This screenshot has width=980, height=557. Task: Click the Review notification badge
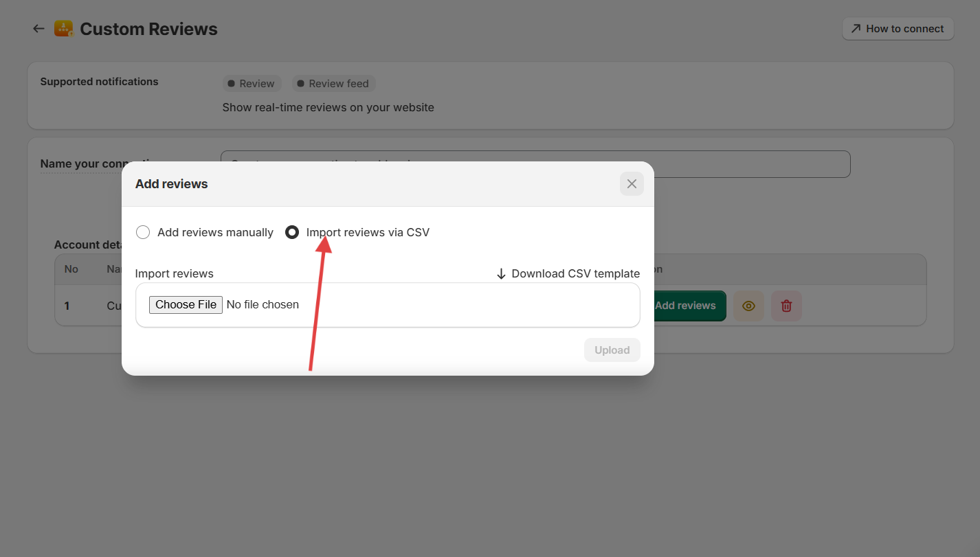(252, 84)
